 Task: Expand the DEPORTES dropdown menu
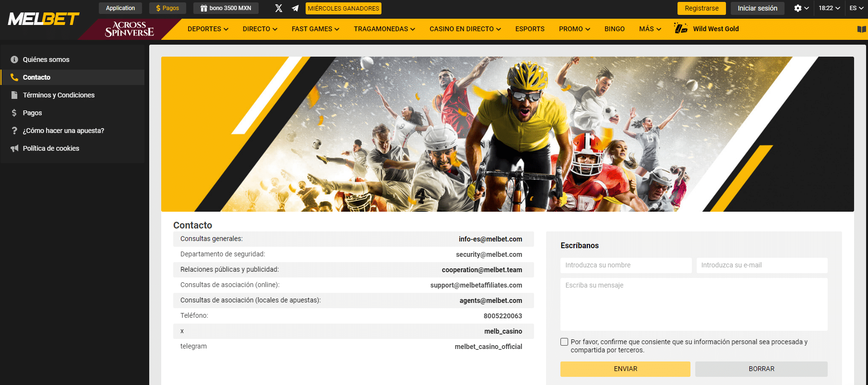(208, 29)
